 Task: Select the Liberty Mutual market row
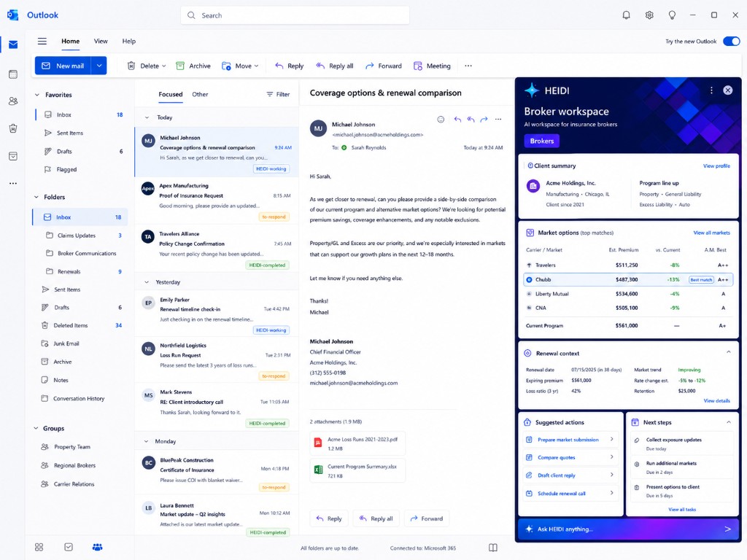(628, 294)
